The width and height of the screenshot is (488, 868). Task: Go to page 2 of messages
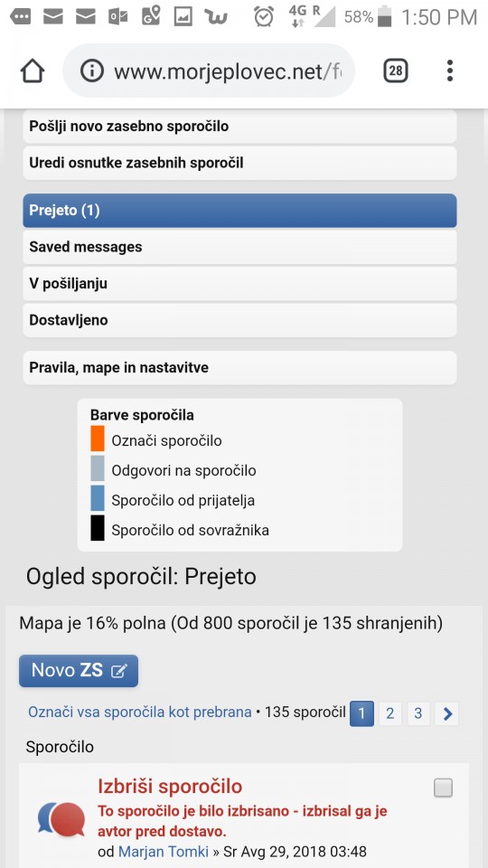pos(390,713)
